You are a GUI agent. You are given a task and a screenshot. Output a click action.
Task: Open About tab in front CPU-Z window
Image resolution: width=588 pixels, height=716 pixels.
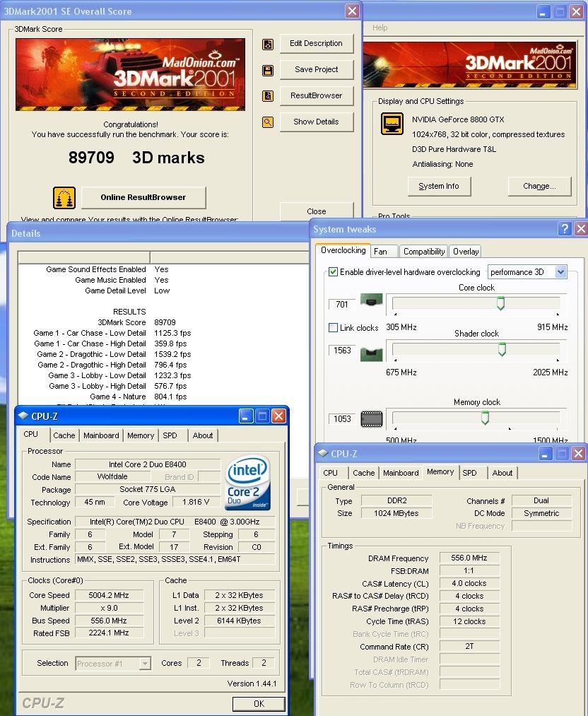point(203,435)
